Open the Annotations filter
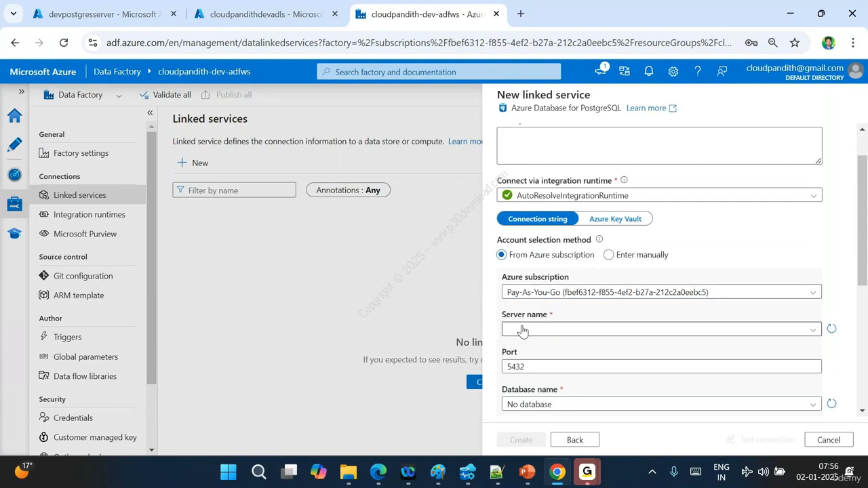 point(348,190)
